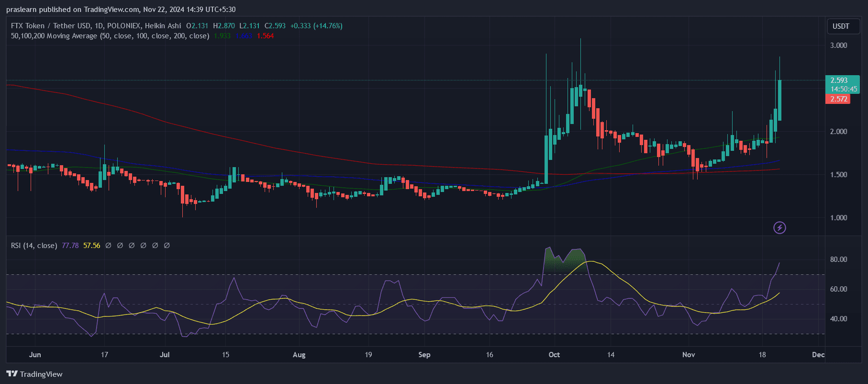Screen dimensions: 868x384
Task: Click the red 2.572 price label
Action: (x=838, y=99)
